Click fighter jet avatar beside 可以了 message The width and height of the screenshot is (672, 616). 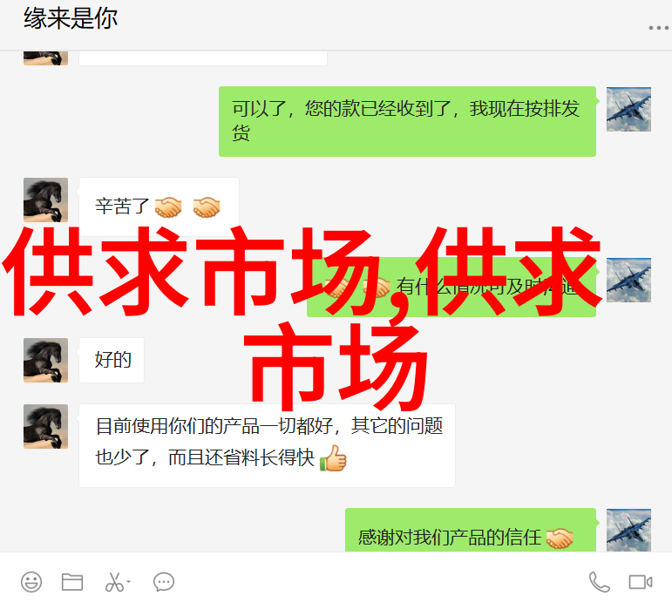(628, 109)
